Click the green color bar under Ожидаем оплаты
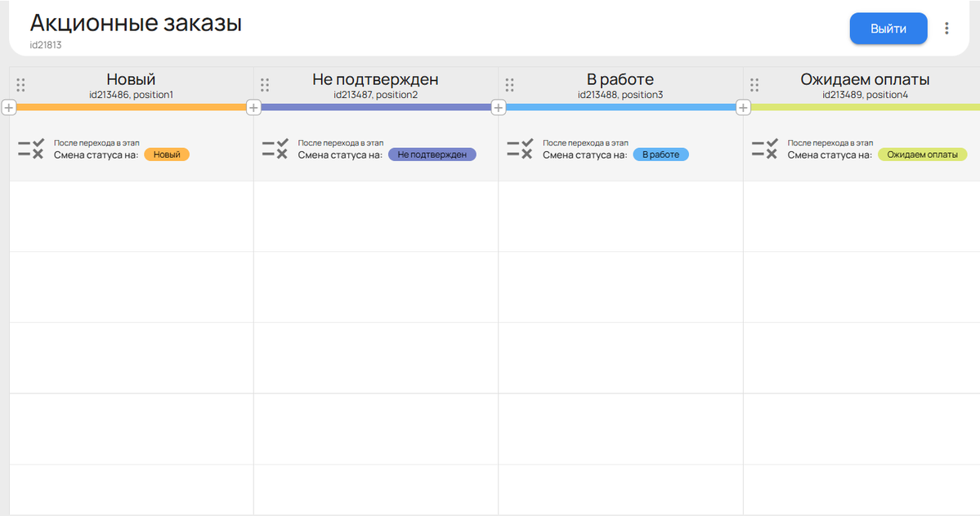Screen dimensions: 980x516 (x=865, y=108)
